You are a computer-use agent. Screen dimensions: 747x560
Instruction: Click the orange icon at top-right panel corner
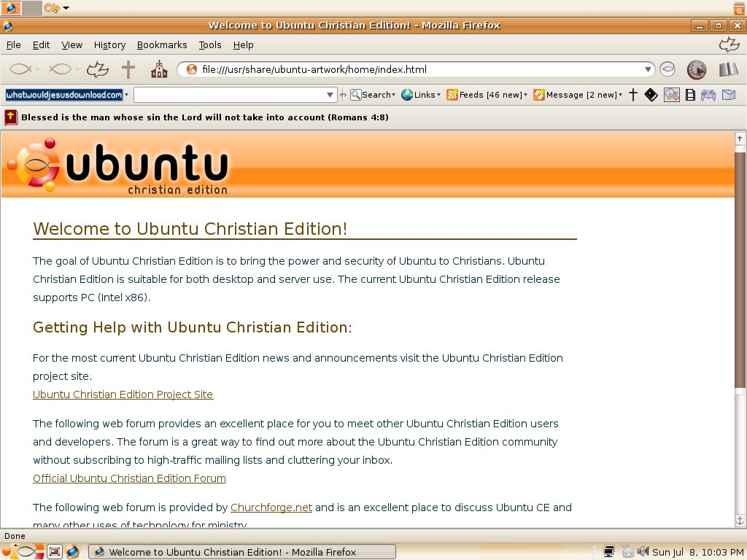point(740,8)
